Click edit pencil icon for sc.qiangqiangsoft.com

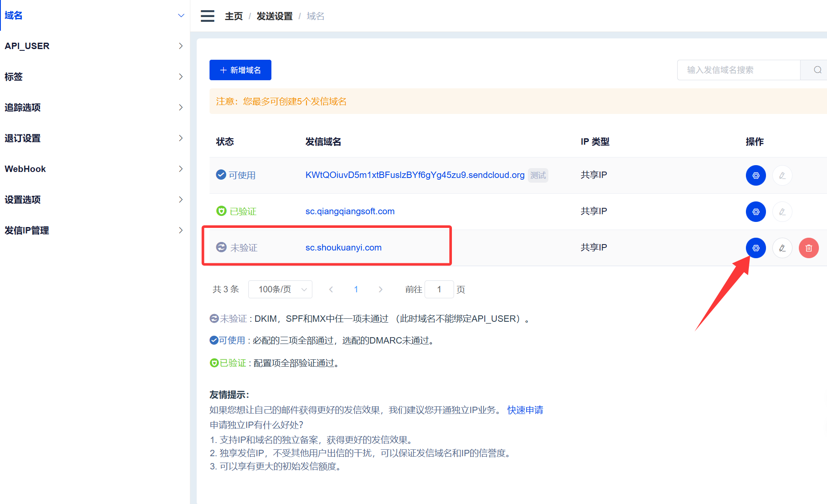(782, 212)
